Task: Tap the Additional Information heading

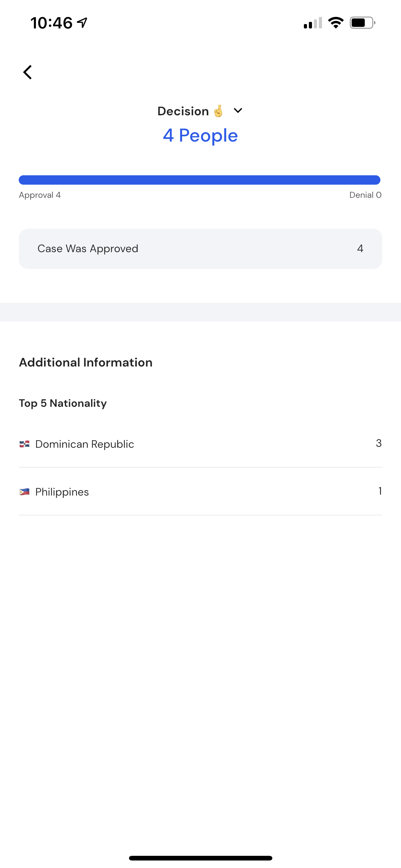Action: [x=86, y=362]
